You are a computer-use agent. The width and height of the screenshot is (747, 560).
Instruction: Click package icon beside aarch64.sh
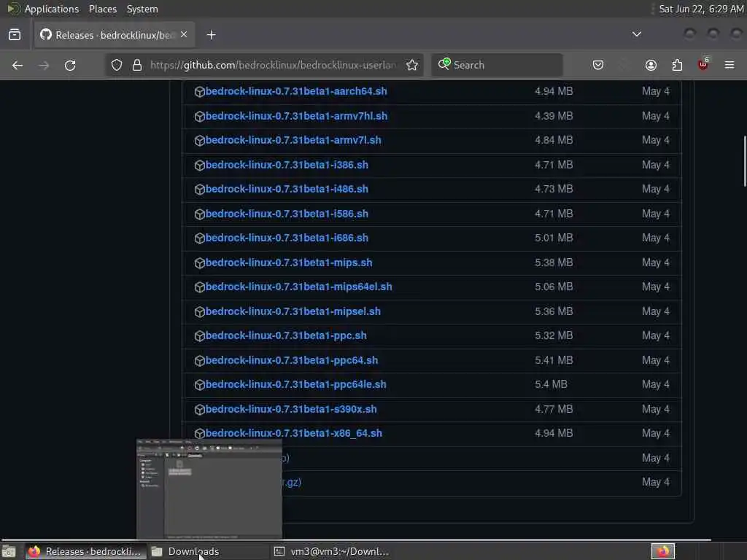[200, 92]
